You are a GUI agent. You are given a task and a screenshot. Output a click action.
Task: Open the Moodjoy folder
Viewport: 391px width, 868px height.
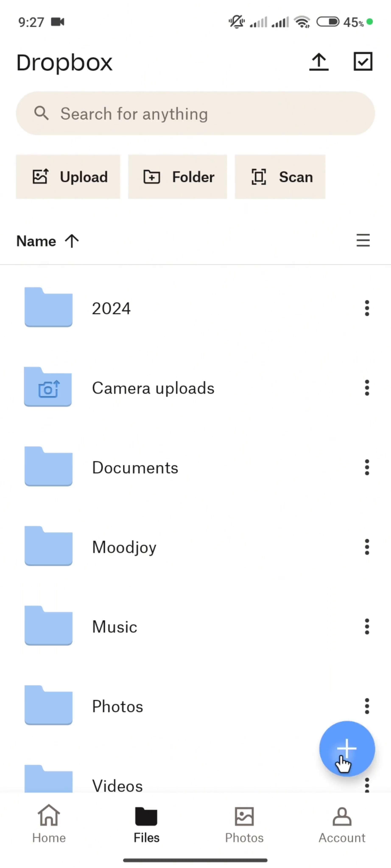(x=124, y=547)
